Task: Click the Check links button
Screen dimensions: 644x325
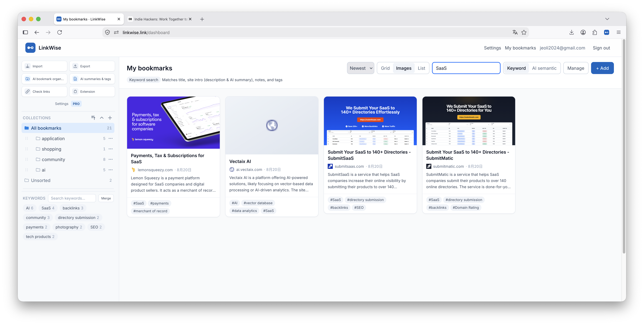Action: click(44, 92)
